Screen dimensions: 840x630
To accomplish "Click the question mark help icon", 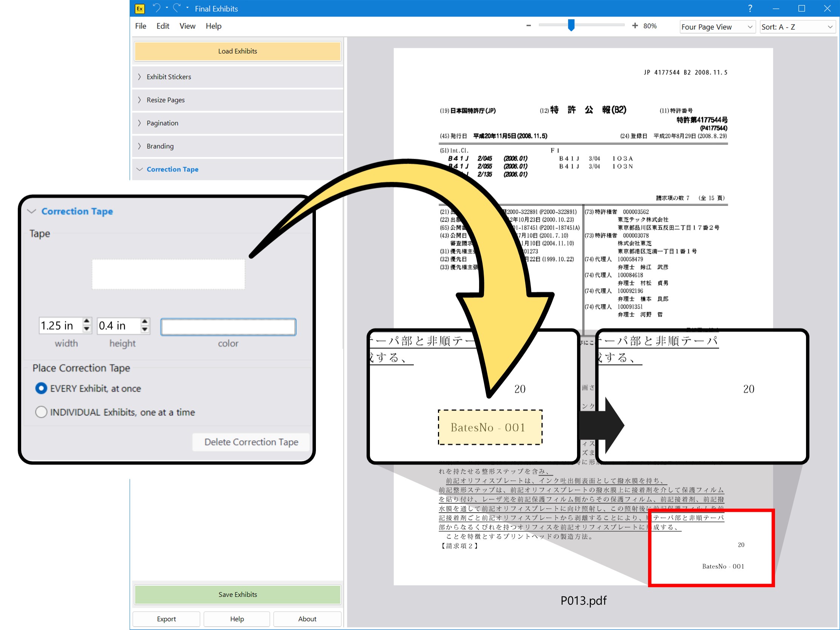I will [750, 8].
